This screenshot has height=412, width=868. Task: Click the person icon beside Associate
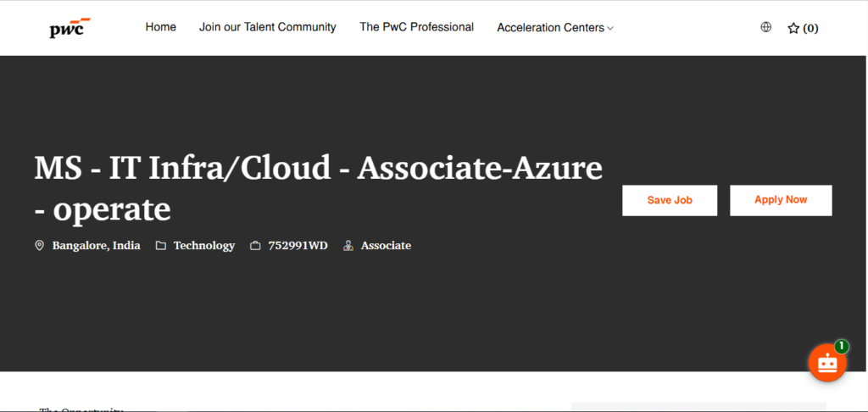click(x=348, y=245)
